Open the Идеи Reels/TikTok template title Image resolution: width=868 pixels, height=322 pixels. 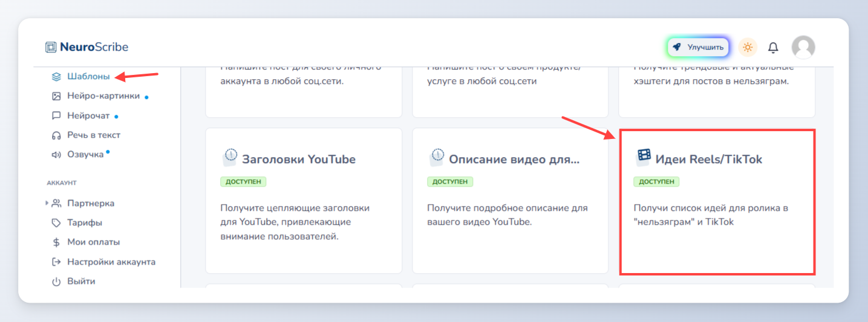click(x=709, y=159)
